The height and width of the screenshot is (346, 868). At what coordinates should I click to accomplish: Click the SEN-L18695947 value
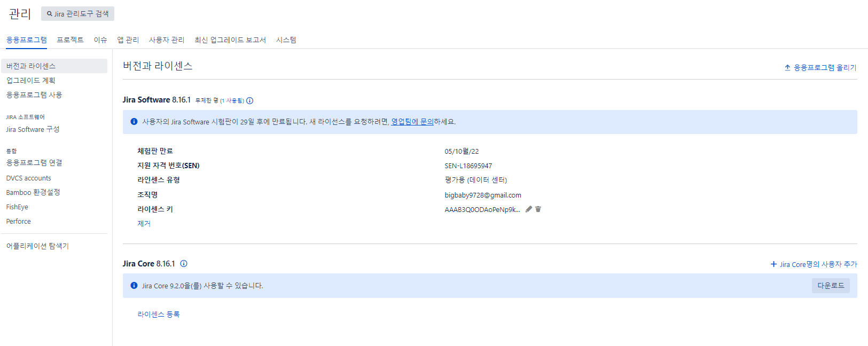coord(468,166)
